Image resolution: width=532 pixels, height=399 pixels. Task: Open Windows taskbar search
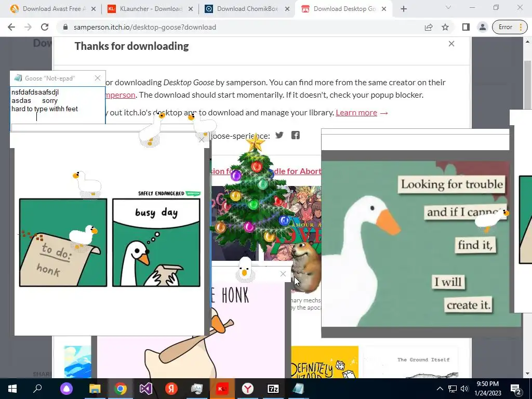coord(37,389)
